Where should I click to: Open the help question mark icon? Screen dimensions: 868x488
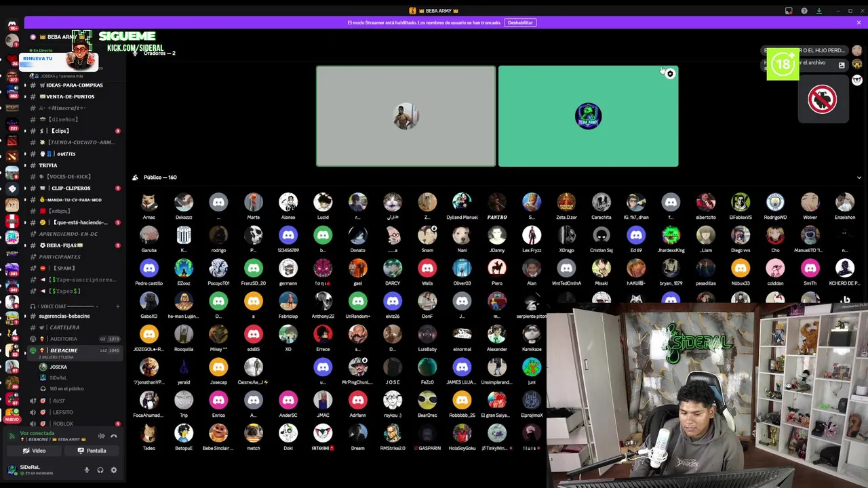804,11
